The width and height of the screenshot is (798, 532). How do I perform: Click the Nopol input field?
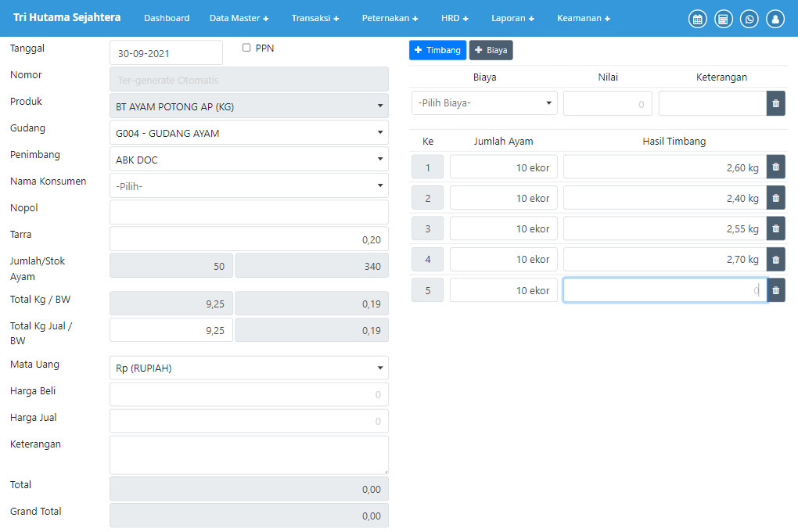[249, 212]
